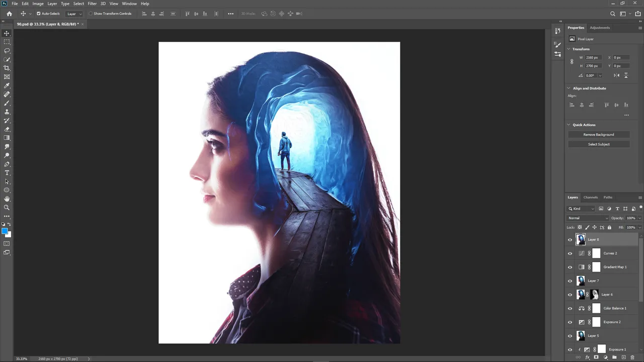
Task: Open the Fill value dropdown arrow
Action: coord(639,227)
